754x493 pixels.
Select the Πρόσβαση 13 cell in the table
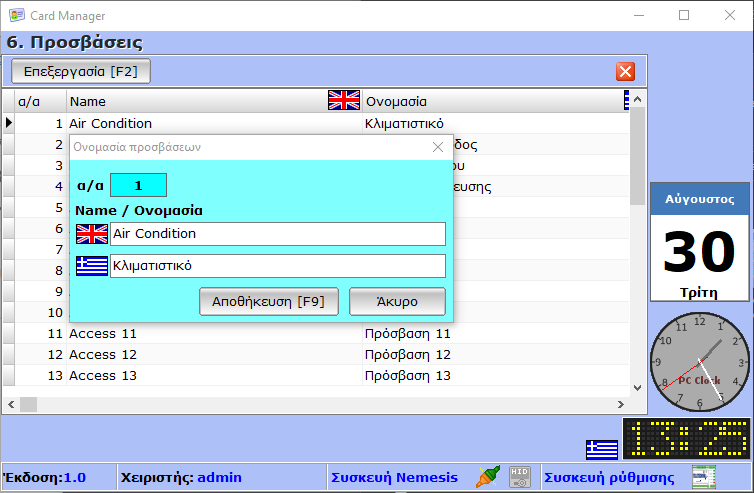tap(408, 375)
